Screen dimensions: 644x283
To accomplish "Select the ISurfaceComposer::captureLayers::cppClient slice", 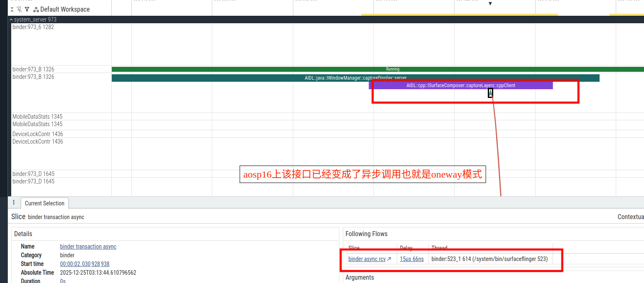I will click(x=461, y=85).
